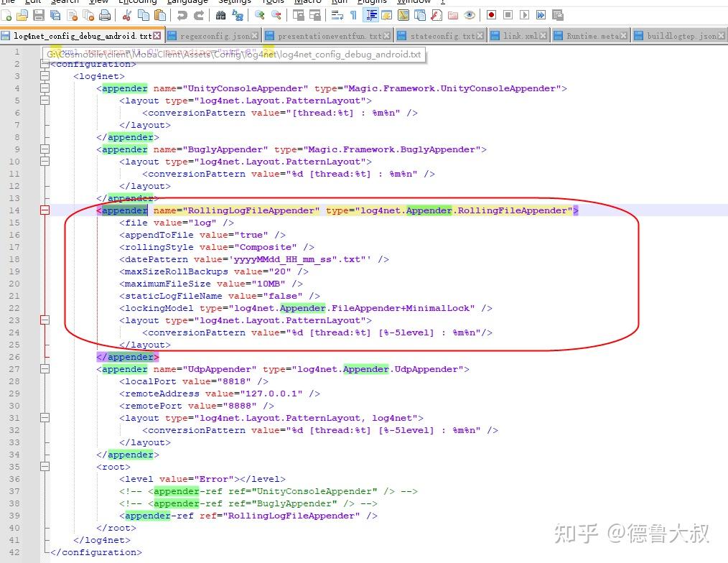The height and width of the screenshot is (563, 728).
Task: Run macro multiple times icon
Action: (x=541, y=15)
